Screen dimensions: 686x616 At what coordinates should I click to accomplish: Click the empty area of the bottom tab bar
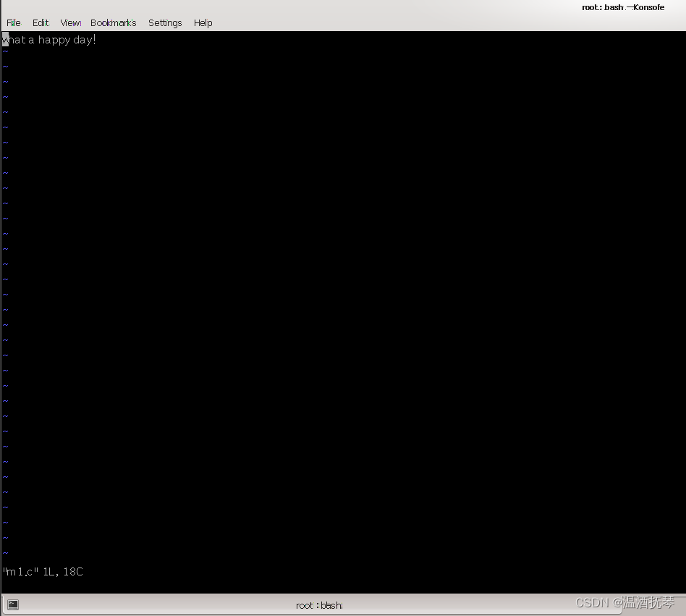click(x=470, y=604)
